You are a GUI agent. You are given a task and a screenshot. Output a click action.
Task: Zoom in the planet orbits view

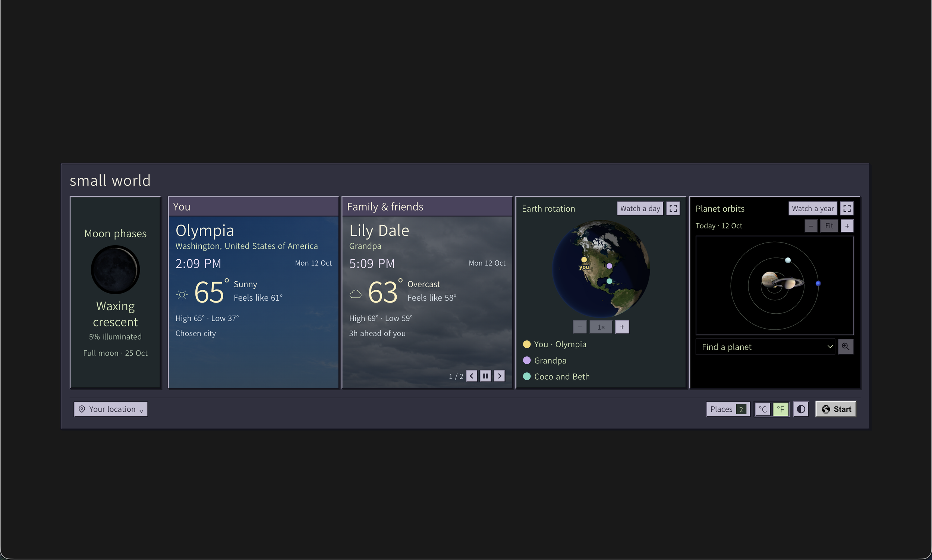tap(847, 226)
